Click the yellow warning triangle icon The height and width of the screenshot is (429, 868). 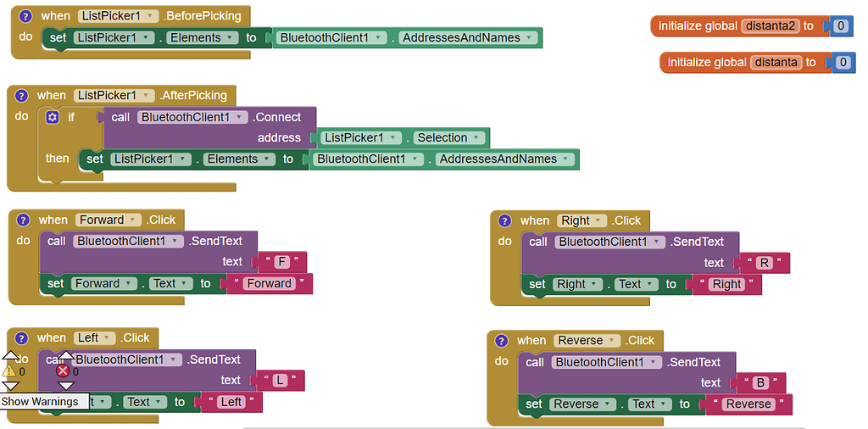[9, 371]
